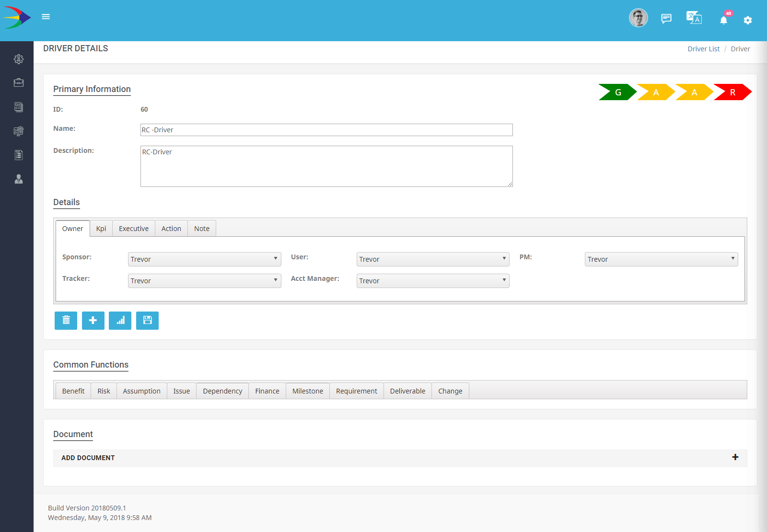Toggle the hamburger menu icon
The image size is (767, 532).
pos(46,17)
